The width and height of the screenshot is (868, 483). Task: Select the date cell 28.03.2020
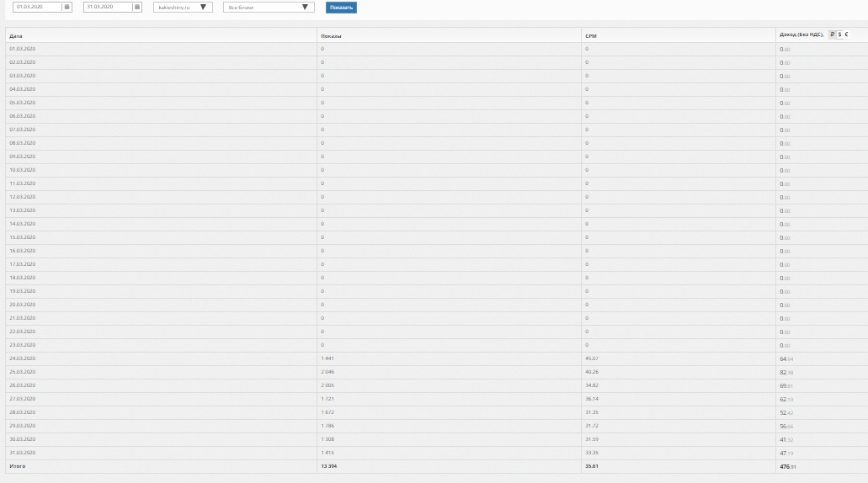(x=22, y=412)
